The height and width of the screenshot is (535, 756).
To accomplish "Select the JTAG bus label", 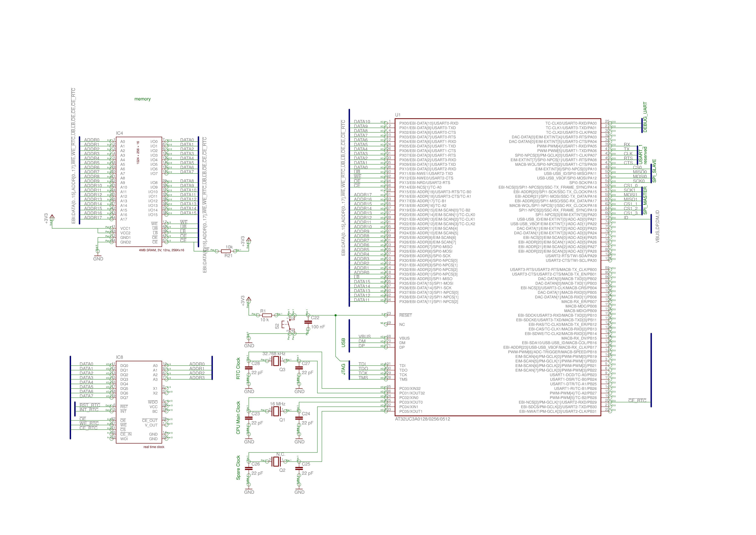I will 343,369.
